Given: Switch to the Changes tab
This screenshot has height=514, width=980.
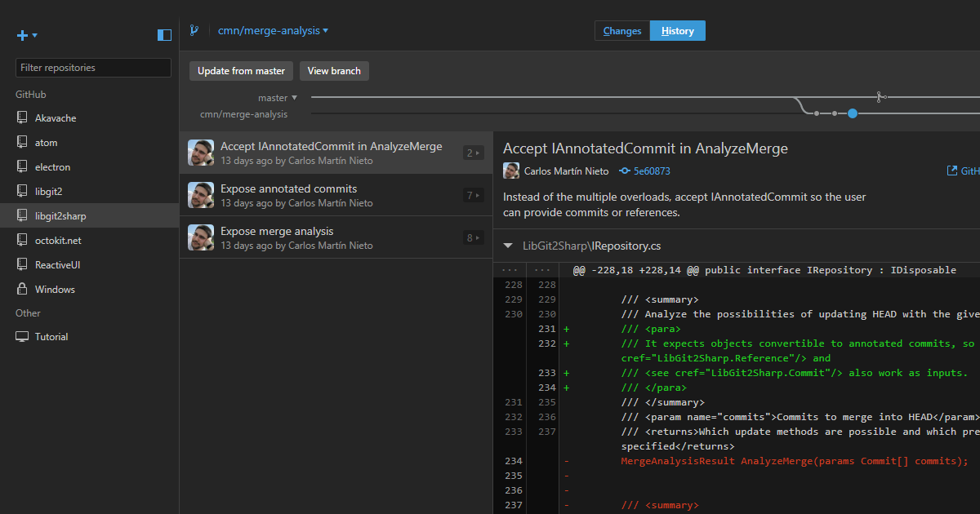Looking at the screenshot, I should click(621, 30).
